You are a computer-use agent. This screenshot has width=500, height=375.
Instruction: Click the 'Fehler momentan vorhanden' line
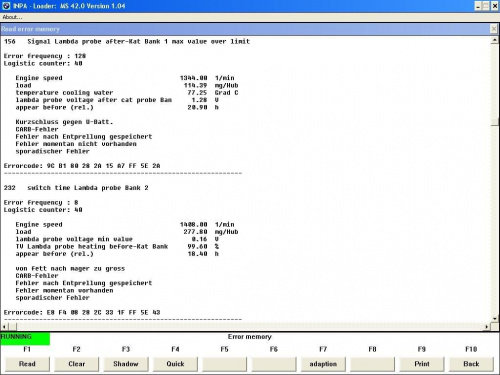[x=64, y=290]
